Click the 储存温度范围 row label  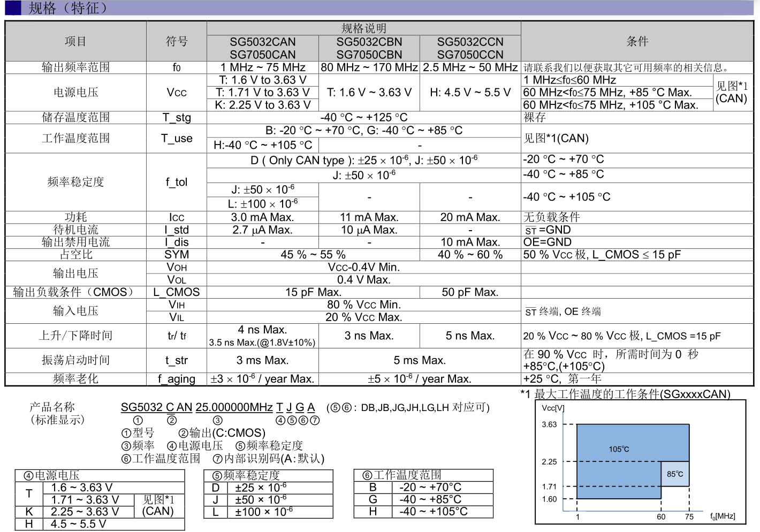point(75,117)
